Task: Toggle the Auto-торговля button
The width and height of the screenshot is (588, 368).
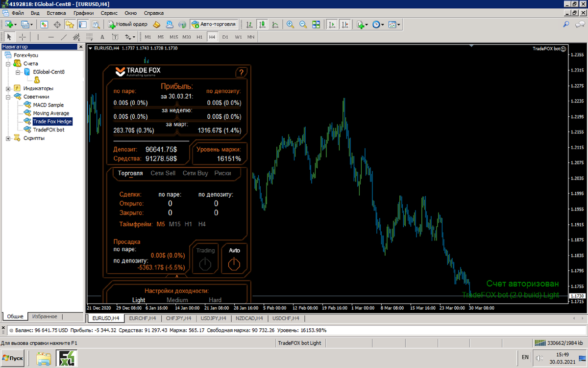Action: coord(213,24)
